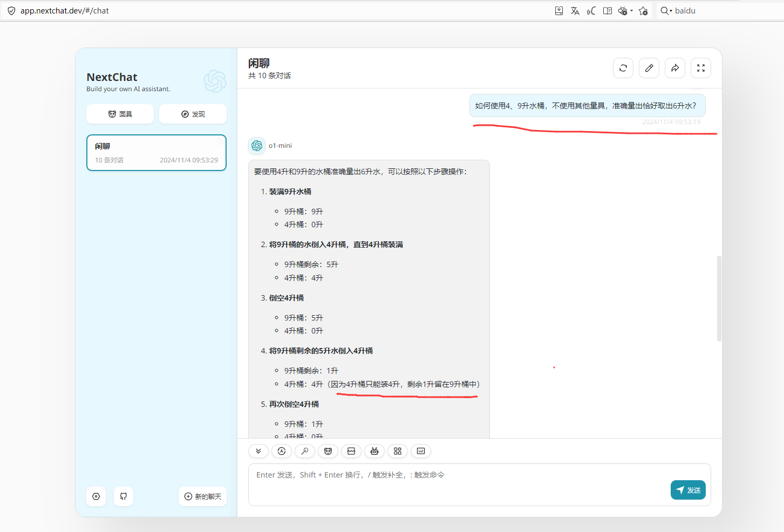Click the refresh title icon in the chat header
This screenshot has width=784, height=532.
coord(623,68)
